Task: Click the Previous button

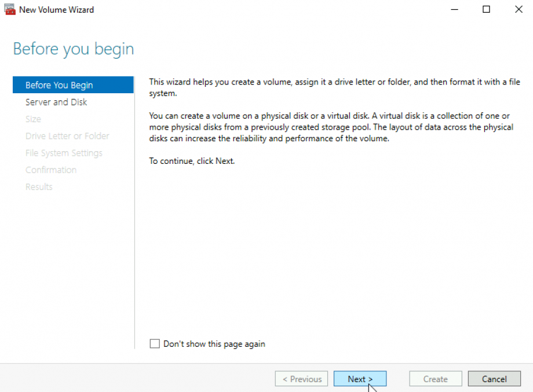Action: 301,379
